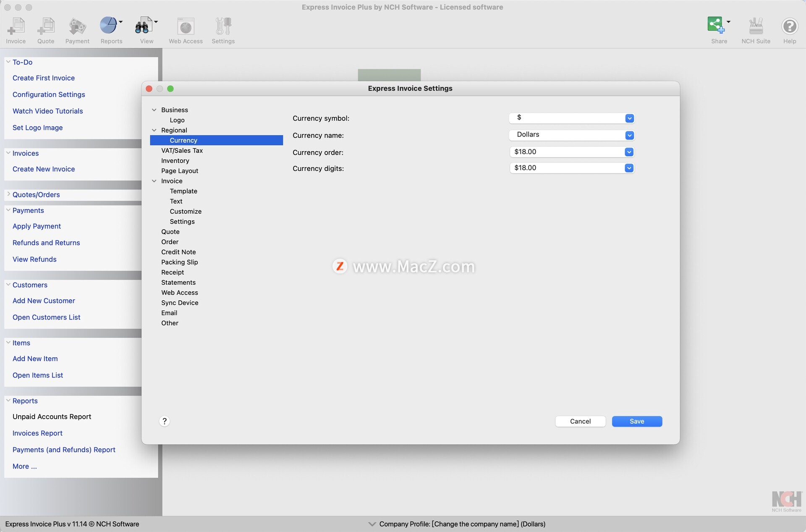Open the Currency name dropdown
This screenshot has height=532, width=806.
point(629,135)
